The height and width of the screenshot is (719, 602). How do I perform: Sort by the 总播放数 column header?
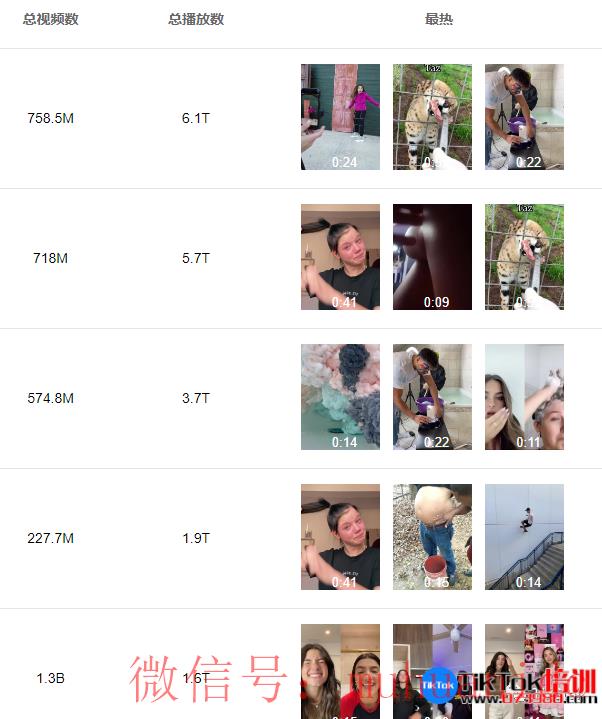[x=196, y=19]
